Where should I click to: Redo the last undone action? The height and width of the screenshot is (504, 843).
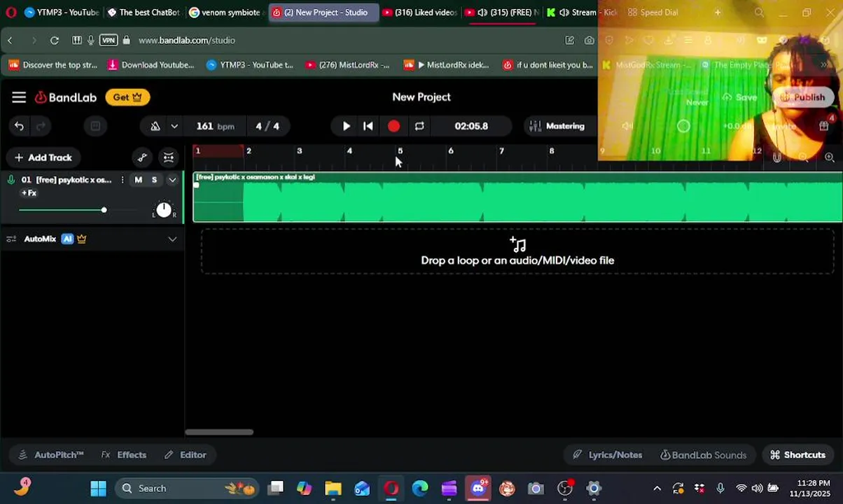point(41,126)
